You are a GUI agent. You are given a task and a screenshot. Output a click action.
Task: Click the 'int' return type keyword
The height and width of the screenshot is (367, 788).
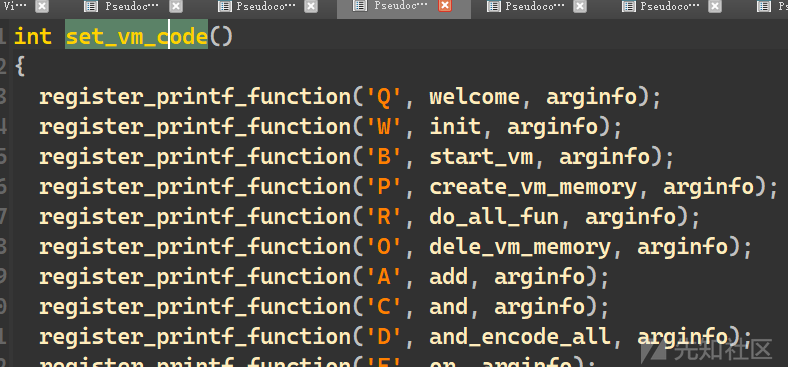(x=33, y=36)
